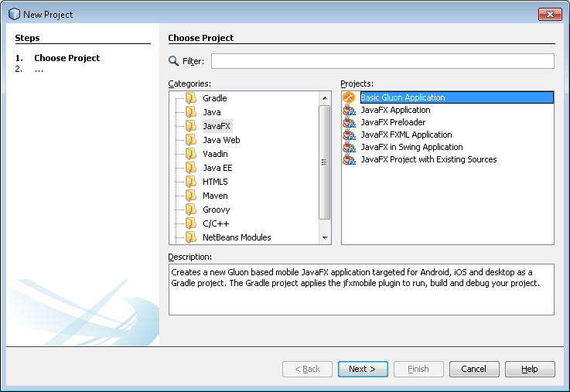Click the Java EE folder icon

(x=191, y=168)
